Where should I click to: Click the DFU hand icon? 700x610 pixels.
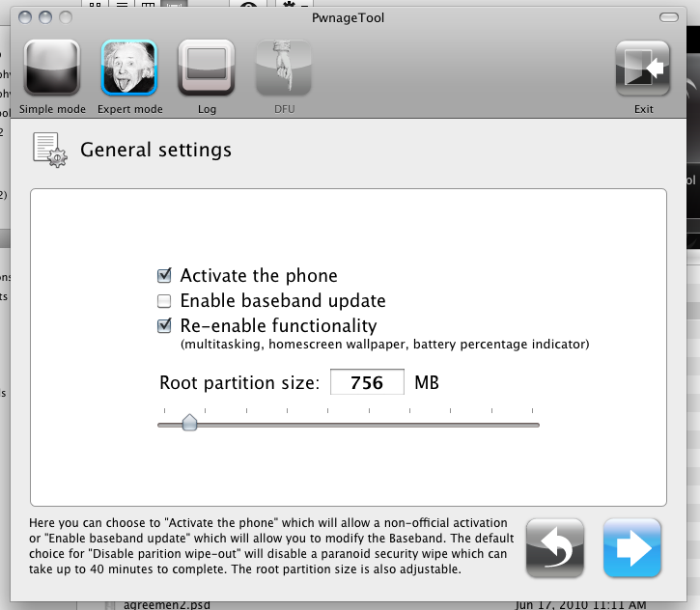(284, 68)
